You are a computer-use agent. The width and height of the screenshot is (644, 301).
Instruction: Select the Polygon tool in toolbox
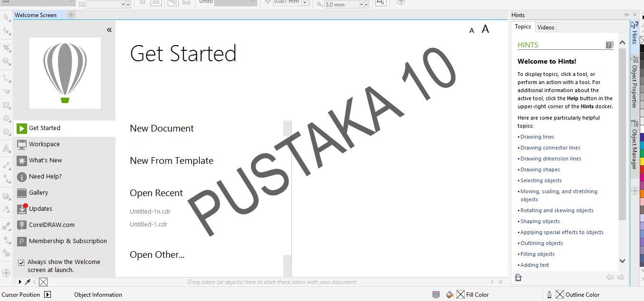coord(6,132)
